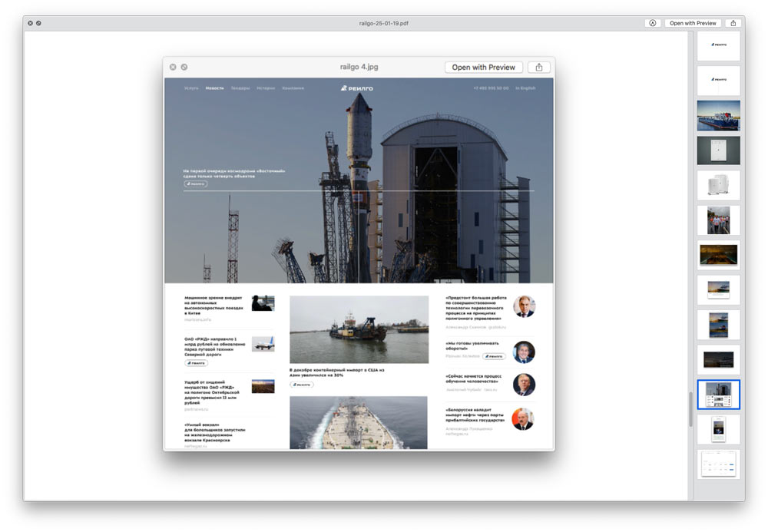Click the РЕЙЛГО logo in the page header
Image resolution: width=768 pixels, height=532 pixels.
click(357, 88)
